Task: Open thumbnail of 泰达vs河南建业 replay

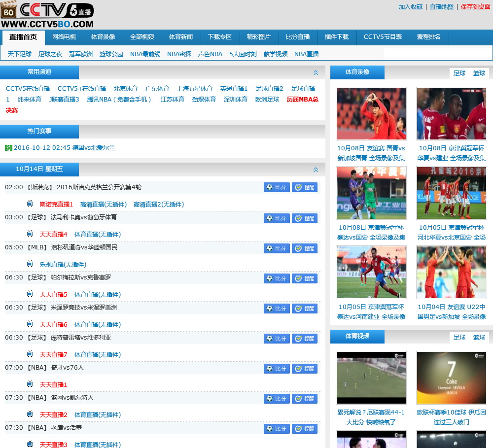Action: click(x=371, y=272)
